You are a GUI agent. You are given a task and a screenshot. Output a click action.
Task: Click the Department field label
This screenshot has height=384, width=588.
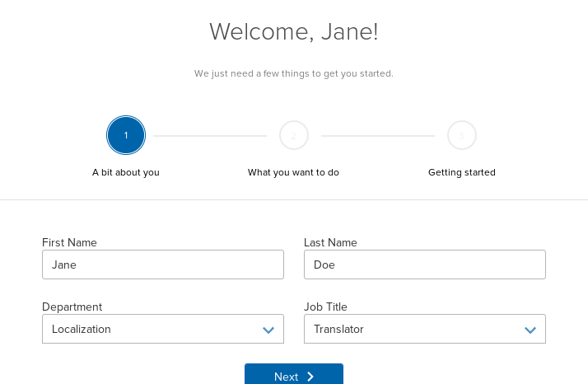(x=72, y=307)
